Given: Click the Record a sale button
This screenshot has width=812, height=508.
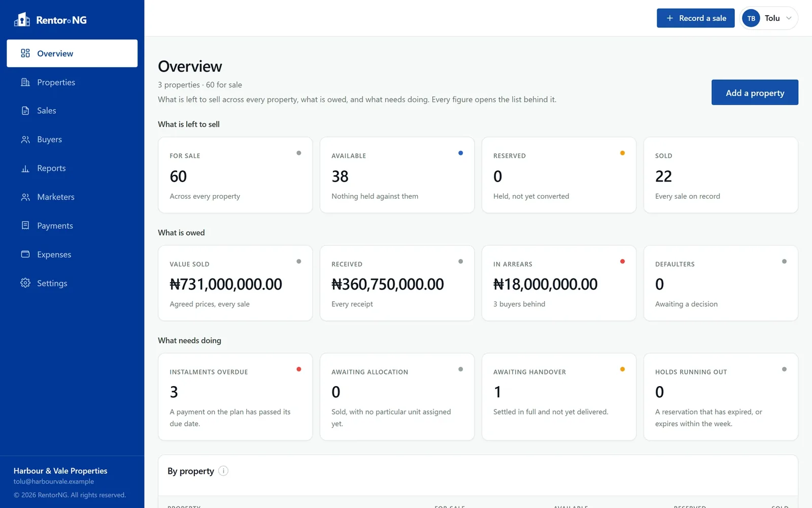Looking at the screenshot, I should click(695, 18).
